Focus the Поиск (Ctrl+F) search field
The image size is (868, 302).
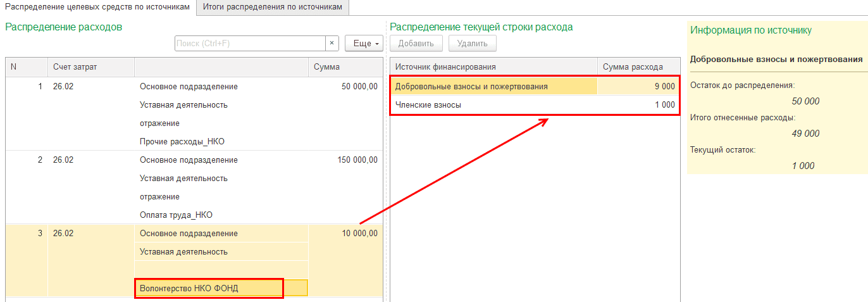(x=250, y=43)
